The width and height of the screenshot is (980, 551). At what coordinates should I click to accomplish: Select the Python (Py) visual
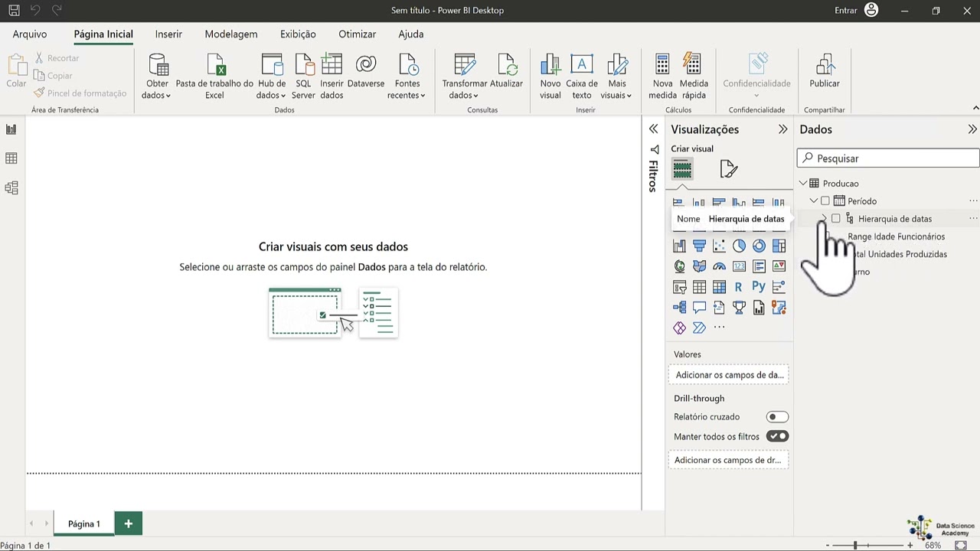759,287
